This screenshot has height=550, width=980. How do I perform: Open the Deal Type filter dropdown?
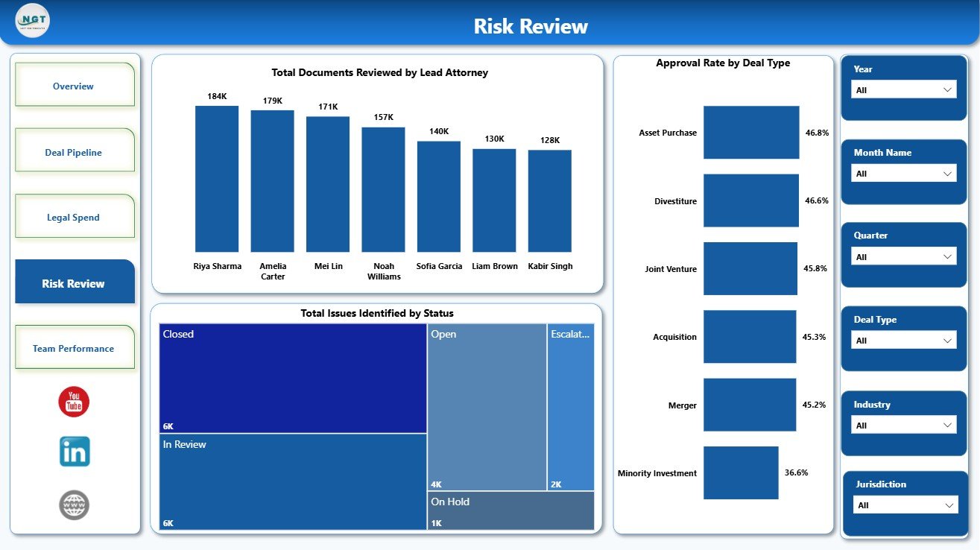tap(903, 341)
